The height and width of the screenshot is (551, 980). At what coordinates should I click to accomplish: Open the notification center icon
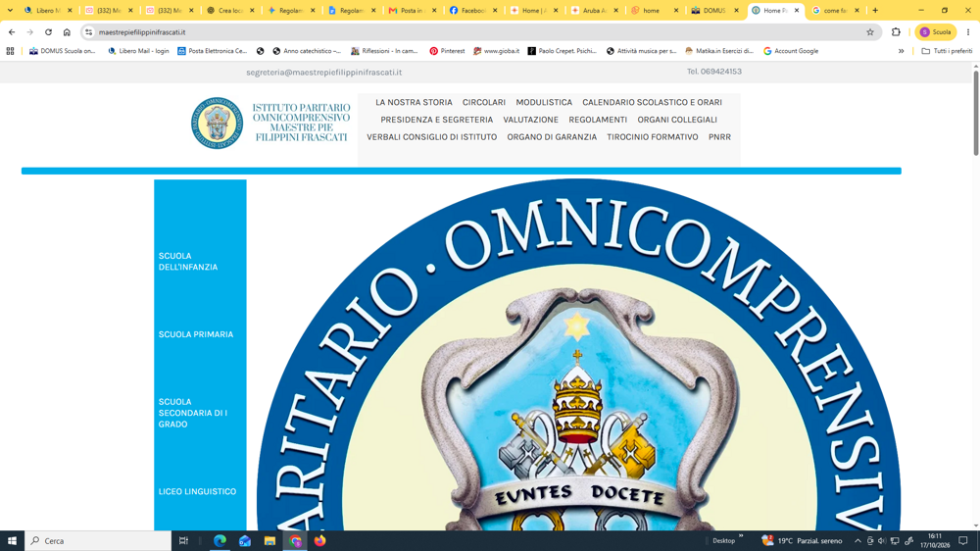pyautogui.click(x=963, y=541)
